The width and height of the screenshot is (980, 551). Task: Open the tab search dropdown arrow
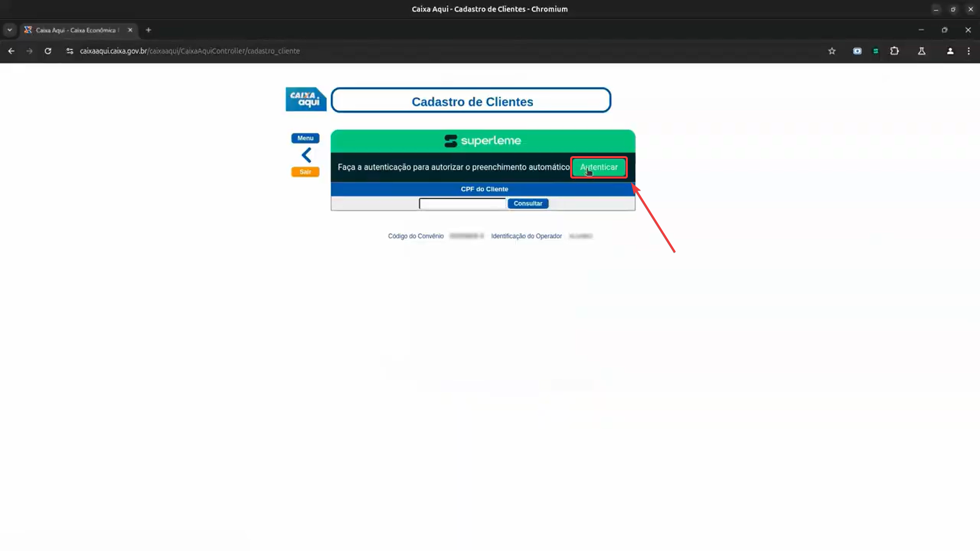(9, 30)
